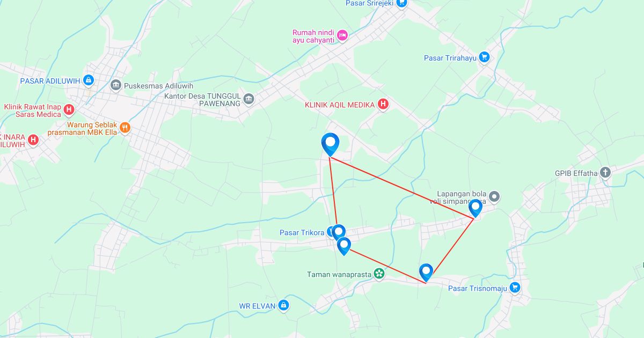Click Warung Seblak restaurant icon
This screenshot has width=644, height=338.
coord(125,128)
